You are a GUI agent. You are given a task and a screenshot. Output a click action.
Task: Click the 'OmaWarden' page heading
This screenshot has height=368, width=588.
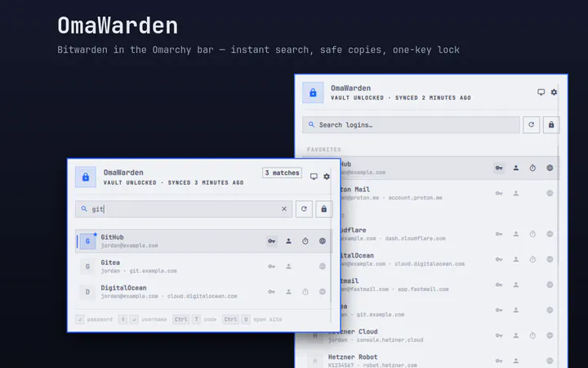tap(118, 25)
